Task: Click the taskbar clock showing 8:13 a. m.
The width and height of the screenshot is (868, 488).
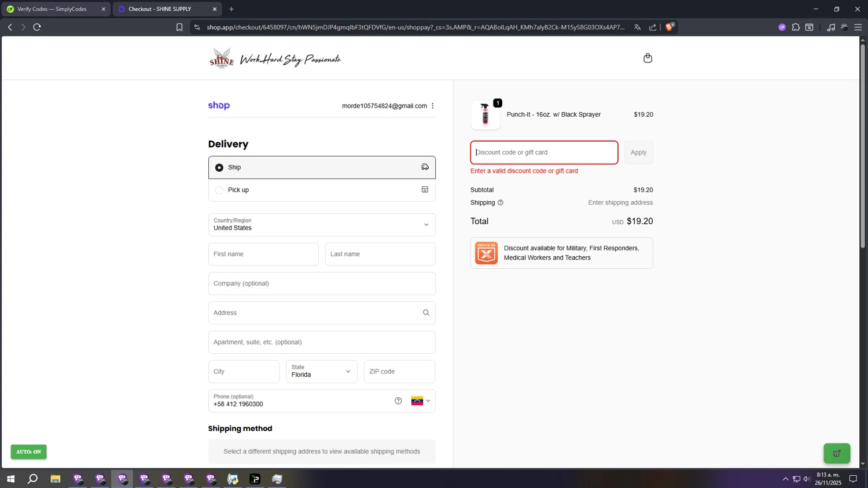Action: [828, 479]
